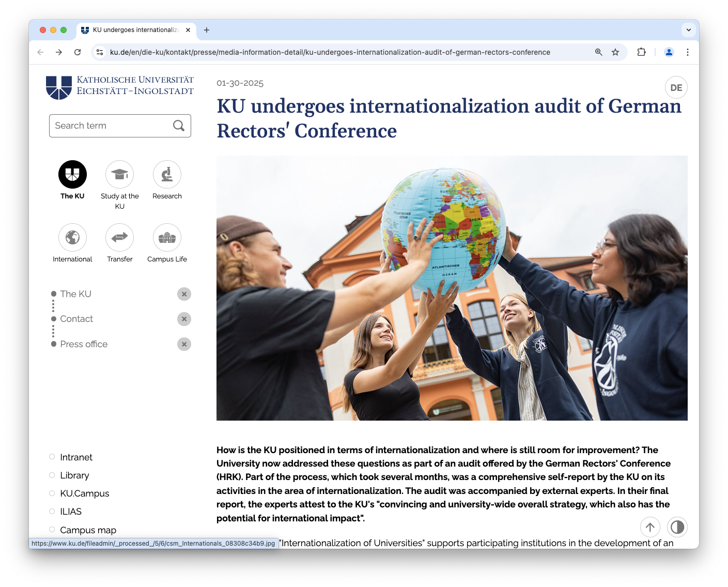Click the International globe icon
The image size is (728, 587).
72,238
